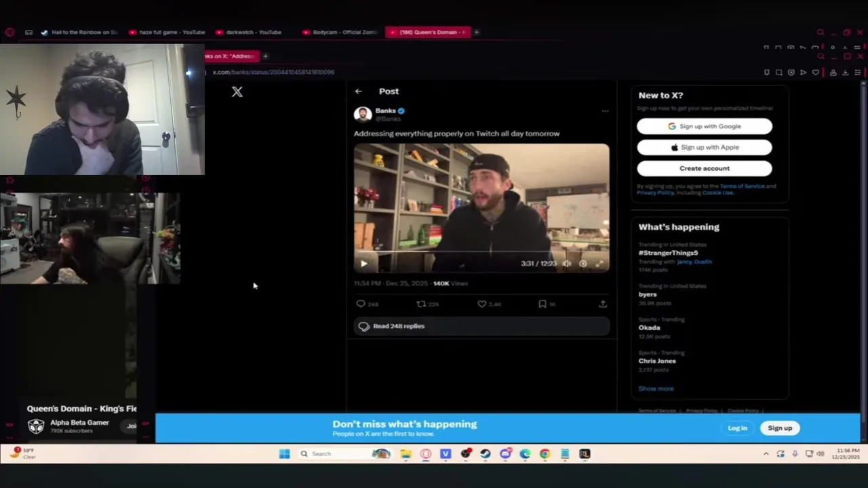
Task: Open the Alpha Beta Gamer channel name
Action: 79,422
